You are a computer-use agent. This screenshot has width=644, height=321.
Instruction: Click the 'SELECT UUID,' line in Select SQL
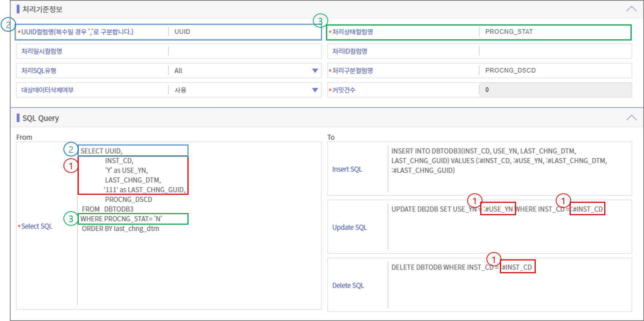pyautogui.click(x=101, y=151)
